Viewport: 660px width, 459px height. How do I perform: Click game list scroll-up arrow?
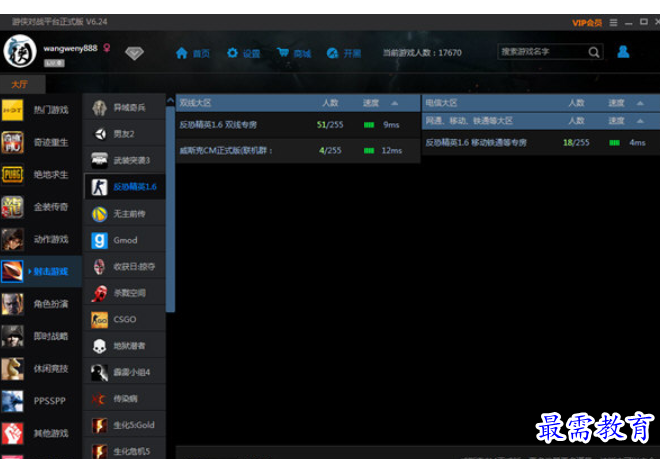tap(170, 101)
